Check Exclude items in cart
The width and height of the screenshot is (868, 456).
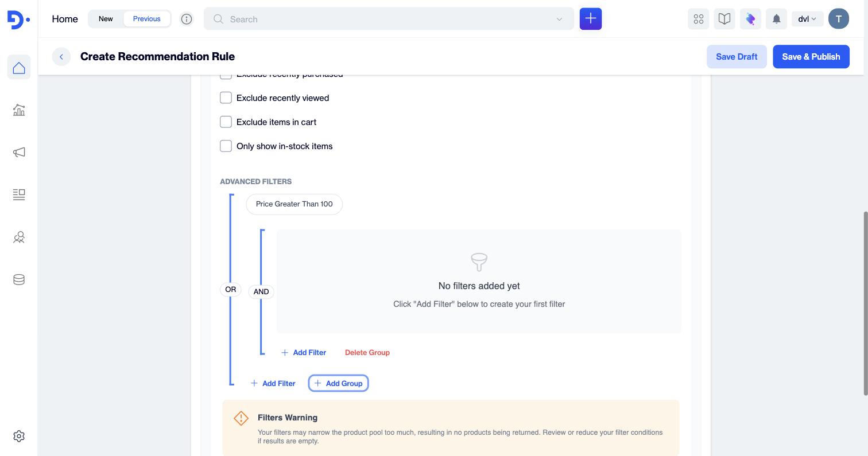pos(226,122)
